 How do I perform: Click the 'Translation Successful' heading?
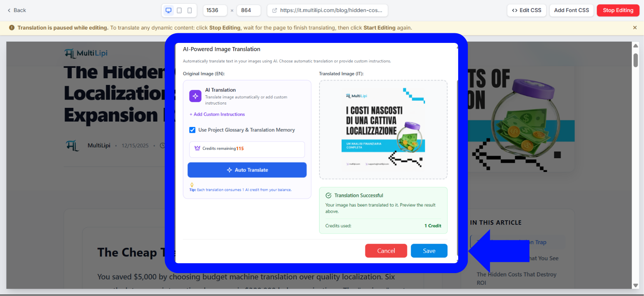[x=359, y=195]
